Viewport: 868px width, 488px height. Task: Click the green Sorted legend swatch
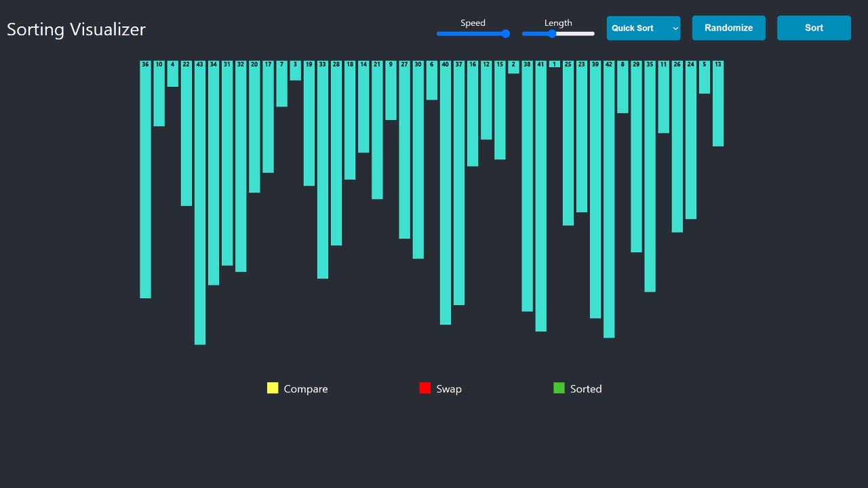pyautogui.click(x=558, y=388)
